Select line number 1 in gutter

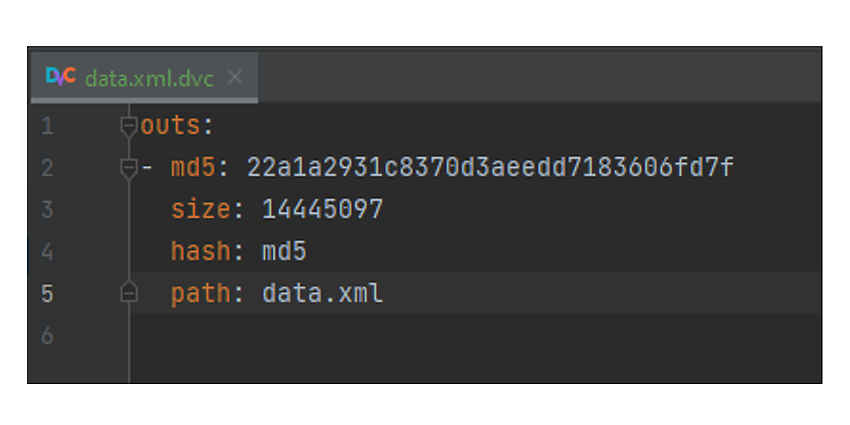47,126
